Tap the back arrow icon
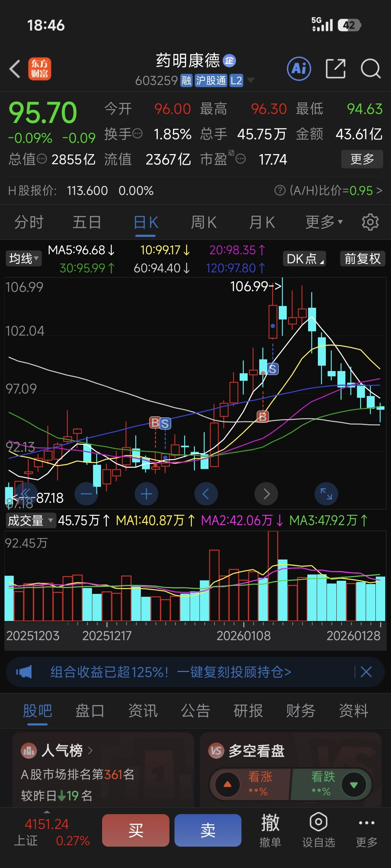The width and height of the screenshot is (391, 868). pyautogui.click(x=15, y=69)
